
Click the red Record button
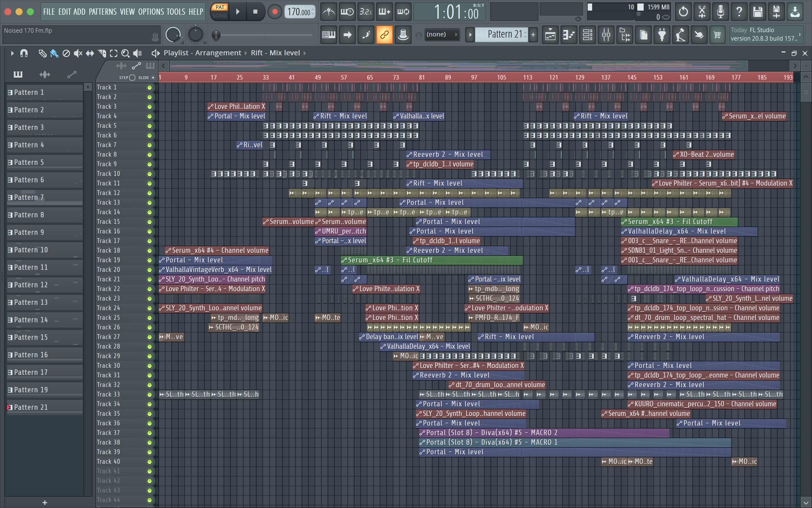coord(275,12)
